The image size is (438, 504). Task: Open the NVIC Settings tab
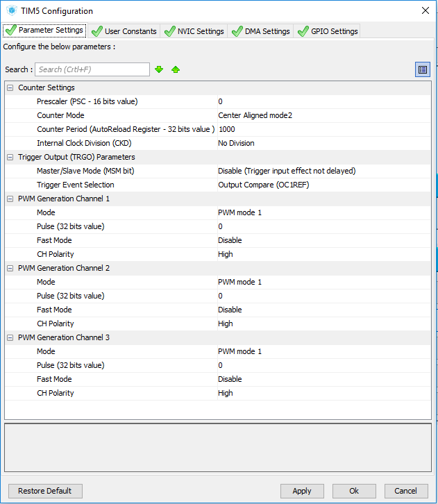coord(194,31)
